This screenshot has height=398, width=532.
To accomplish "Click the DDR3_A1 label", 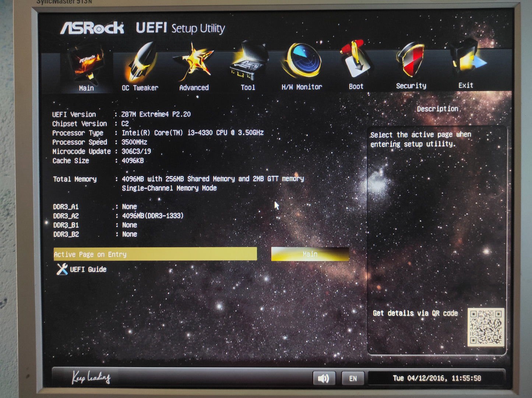I will click(66, 207).
